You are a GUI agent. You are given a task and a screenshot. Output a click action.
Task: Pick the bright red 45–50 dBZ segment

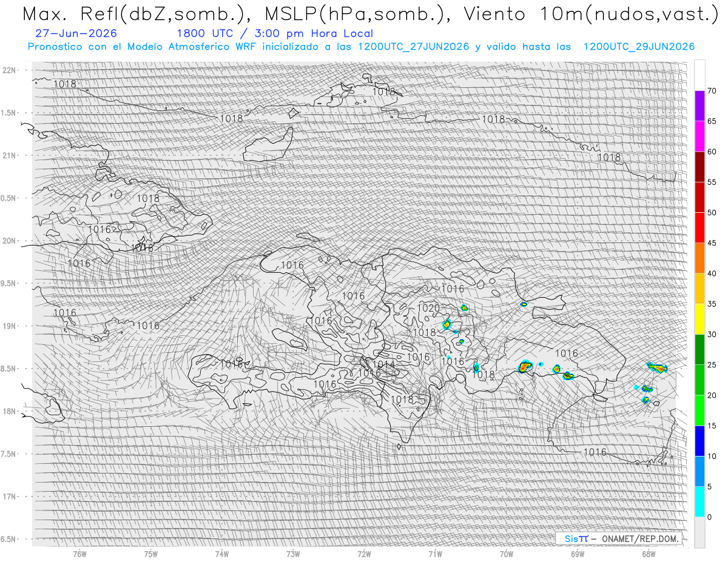point(699,228)
